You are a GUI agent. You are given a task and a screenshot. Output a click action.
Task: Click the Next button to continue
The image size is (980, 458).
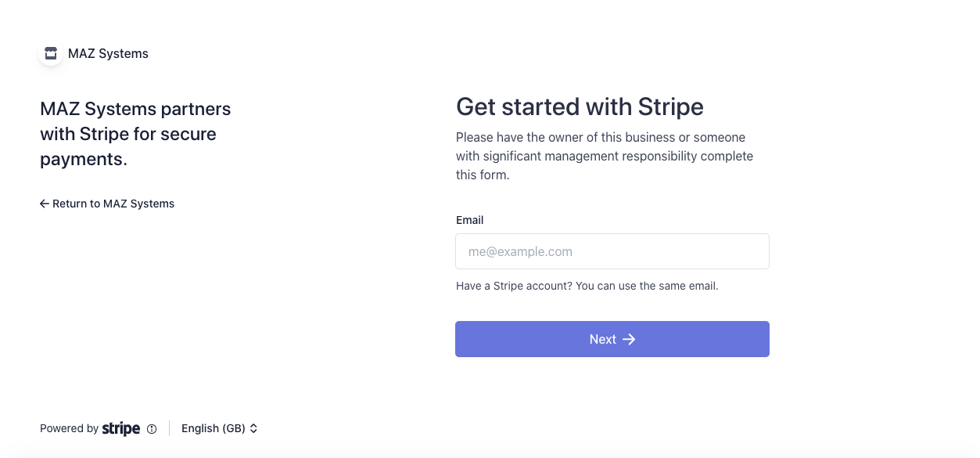click(x=612, y=339)
